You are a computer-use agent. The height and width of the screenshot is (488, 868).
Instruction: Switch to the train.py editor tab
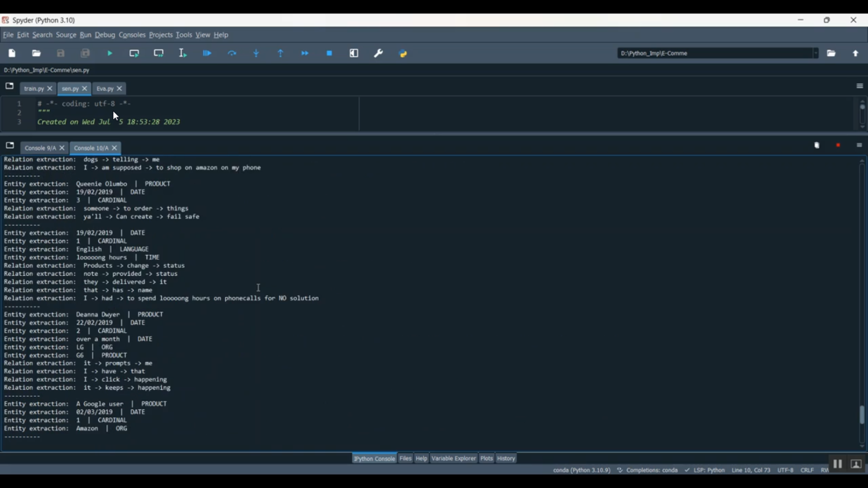[34, 89]
